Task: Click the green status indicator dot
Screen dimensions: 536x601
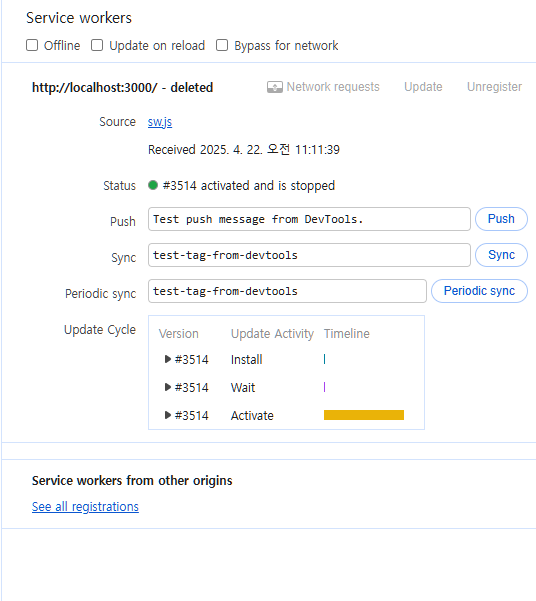Action: click(x=153, y=186)
